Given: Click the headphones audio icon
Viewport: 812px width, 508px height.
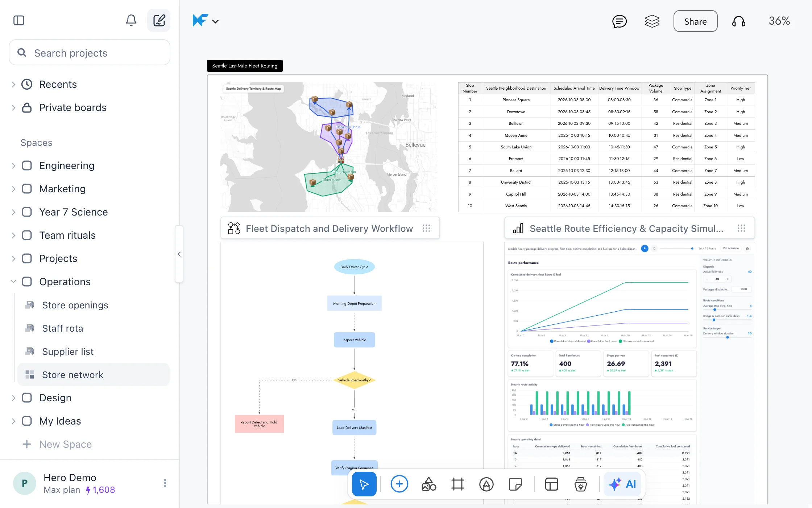Looking at the screenshot, I should (x=738, y=21).
